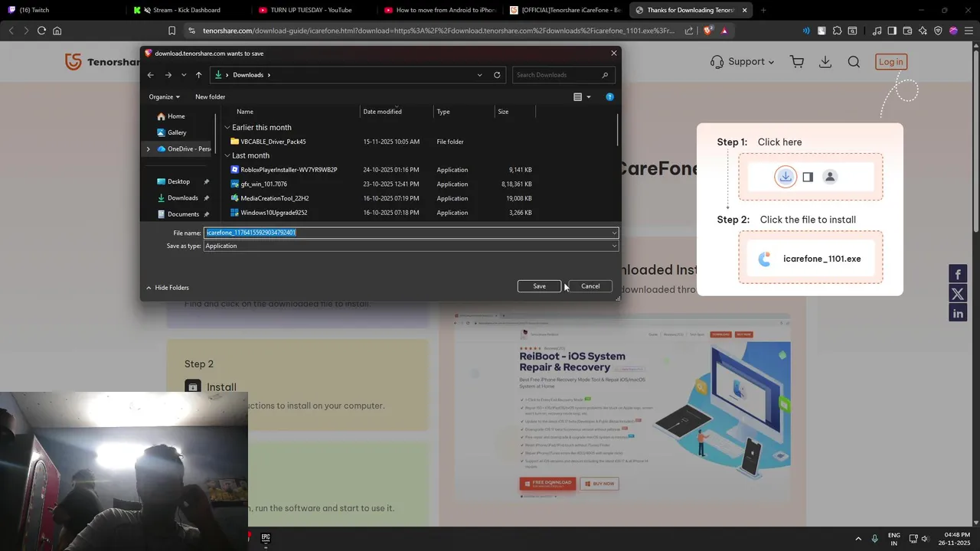Create a New folder
The width and height of the screenshot is (980, 551).
click(210, 97)
